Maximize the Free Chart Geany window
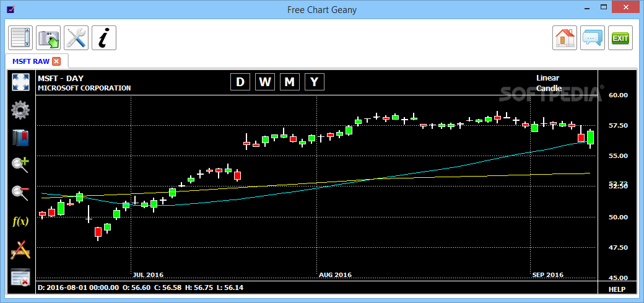Image resolution: width=644 pixels, height=303 pixels. click(603, 7)
